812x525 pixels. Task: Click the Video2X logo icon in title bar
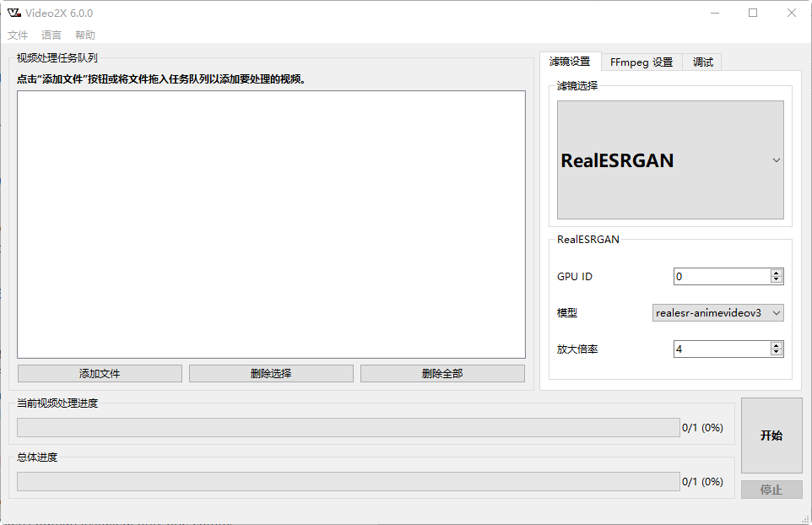tap(13, 12)
